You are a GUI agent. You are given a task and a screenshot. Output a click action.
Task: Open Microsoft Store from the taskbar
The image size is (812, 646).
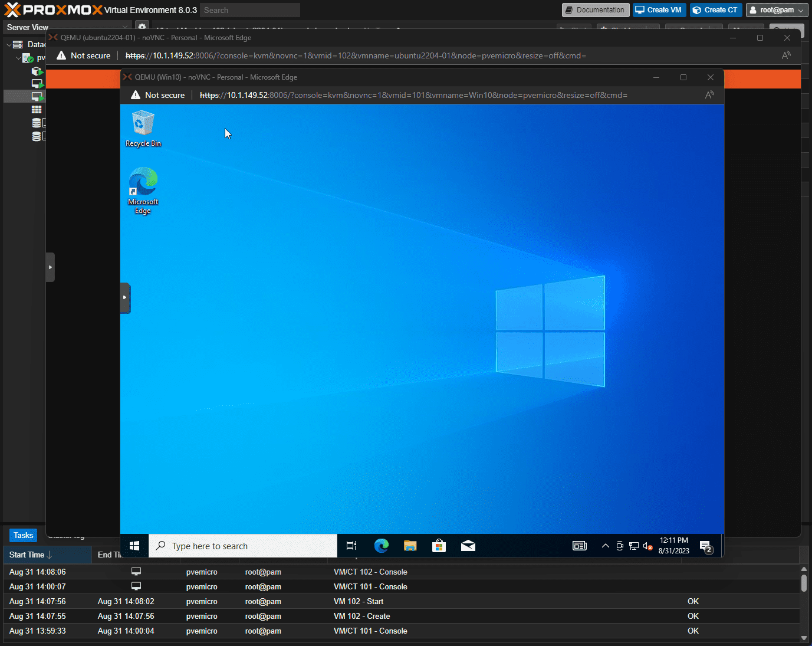click(x=439, y=546)
